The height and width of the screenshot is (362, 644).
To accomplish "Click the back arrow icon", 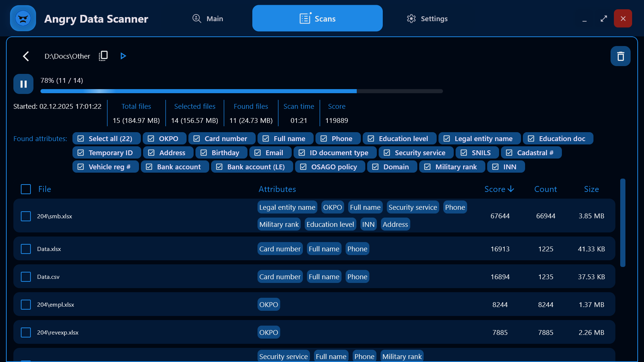I will [x=26, y=56].
